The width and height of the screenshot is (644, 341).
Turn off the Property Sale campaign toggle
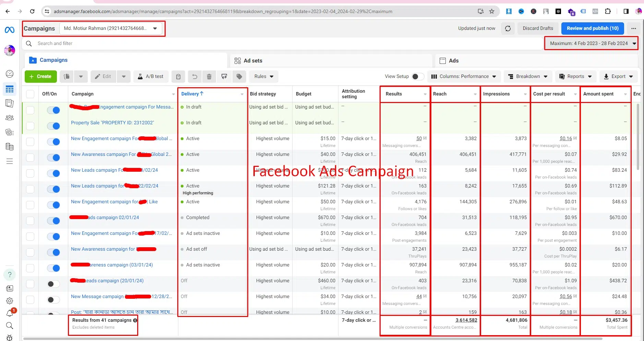coord(53,126)
